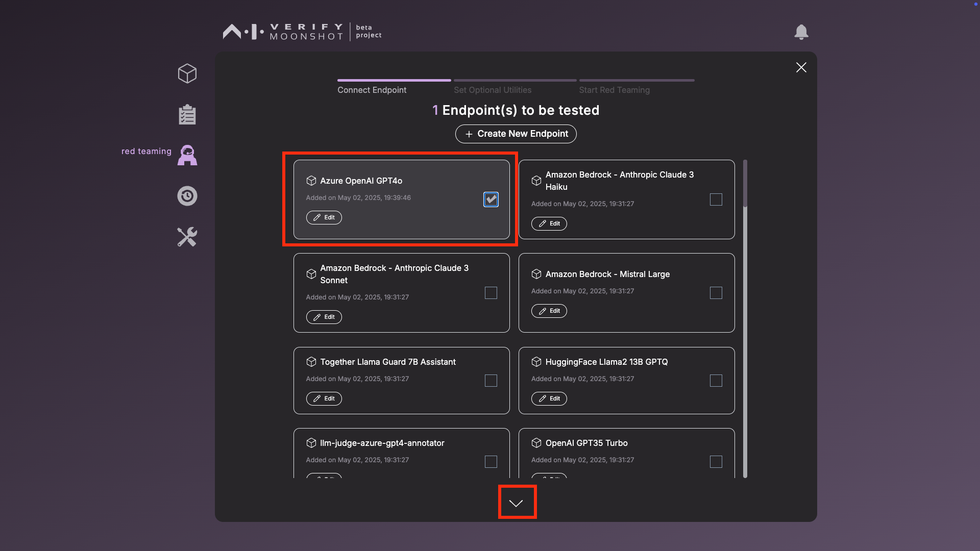The image size is (980, 551).
Task: Open the benchmarking clipboard sidebar icon
Action: pyautogui.click(x=187, y=115)
